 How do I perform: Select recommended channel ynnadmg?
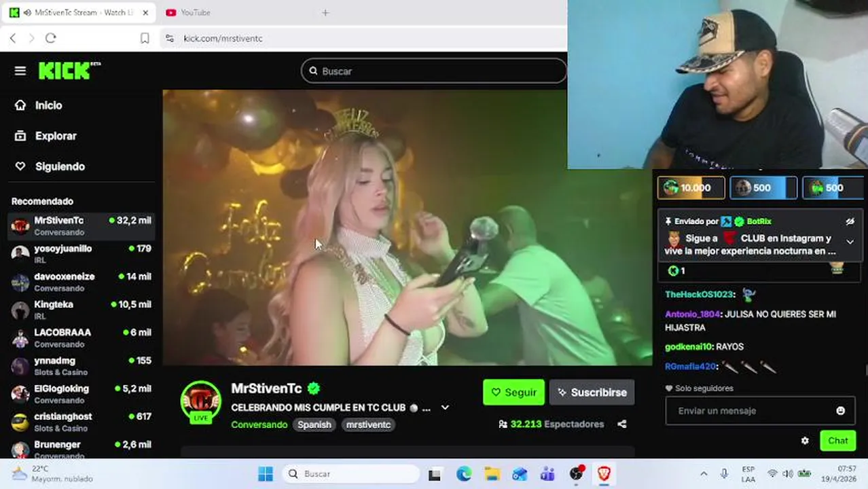81,365
